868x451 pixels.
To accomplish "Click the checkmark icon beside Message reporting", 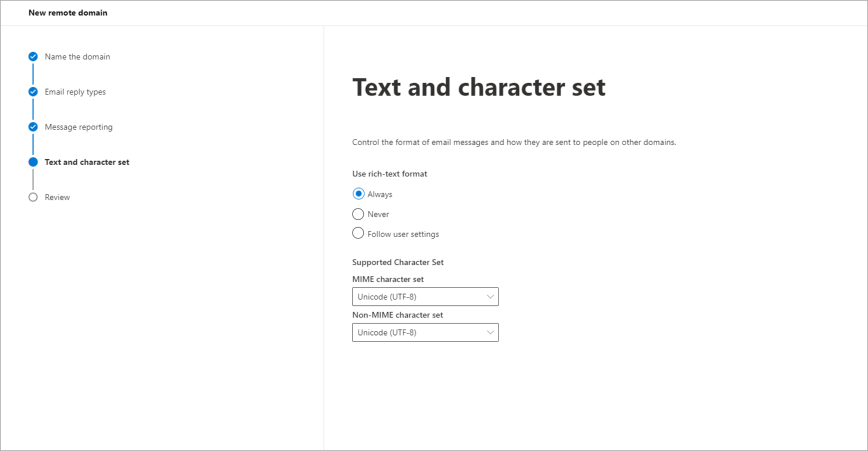I will [33, 127].
